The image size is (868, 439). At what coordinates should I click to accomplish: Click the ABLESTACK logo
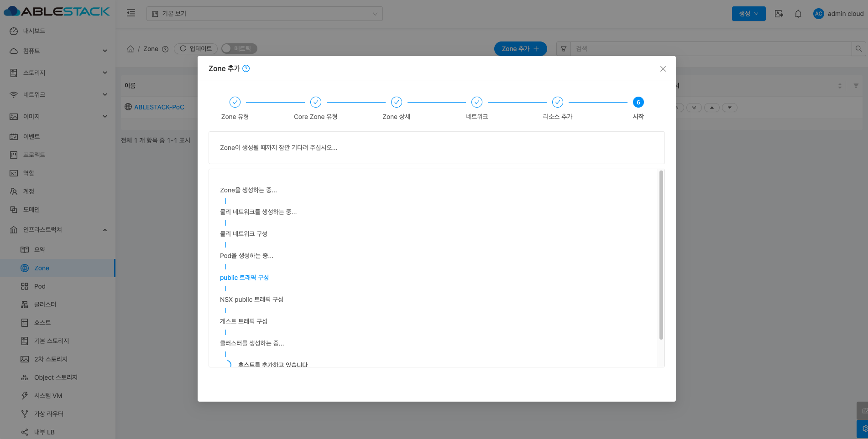pyautogui.click(x=57, y=11)
